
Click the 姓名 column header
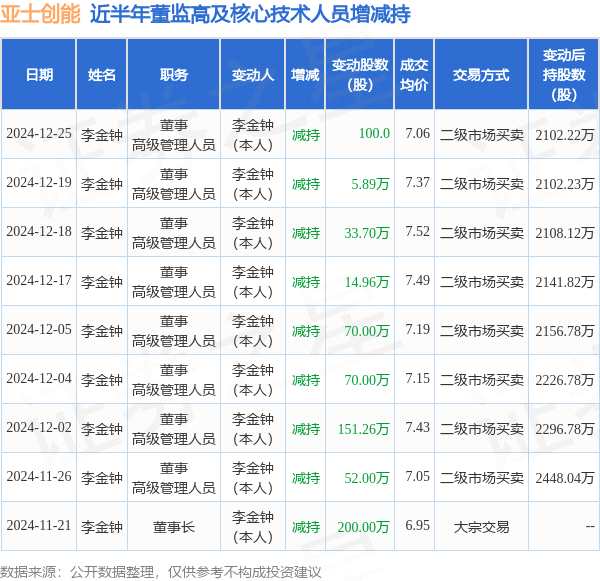point(101,75)
